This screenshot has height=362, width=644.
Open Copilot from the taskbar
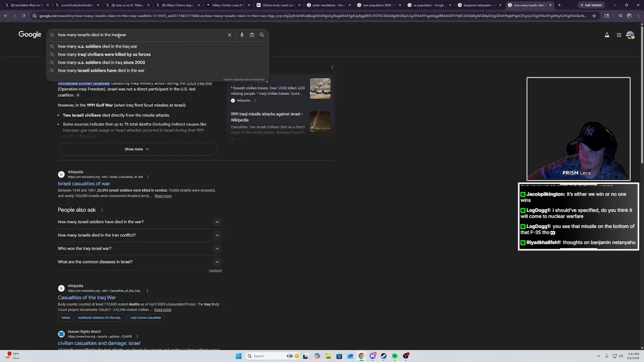[317, 356]
